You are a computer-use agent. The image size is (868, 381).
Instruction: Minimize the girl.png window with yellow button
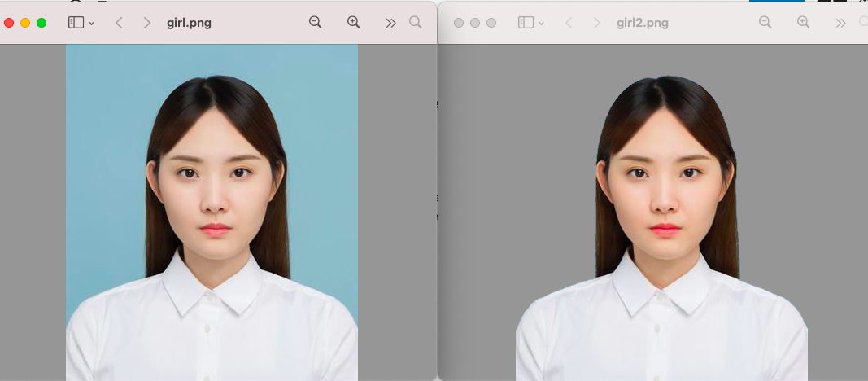(x=25, y=23)
